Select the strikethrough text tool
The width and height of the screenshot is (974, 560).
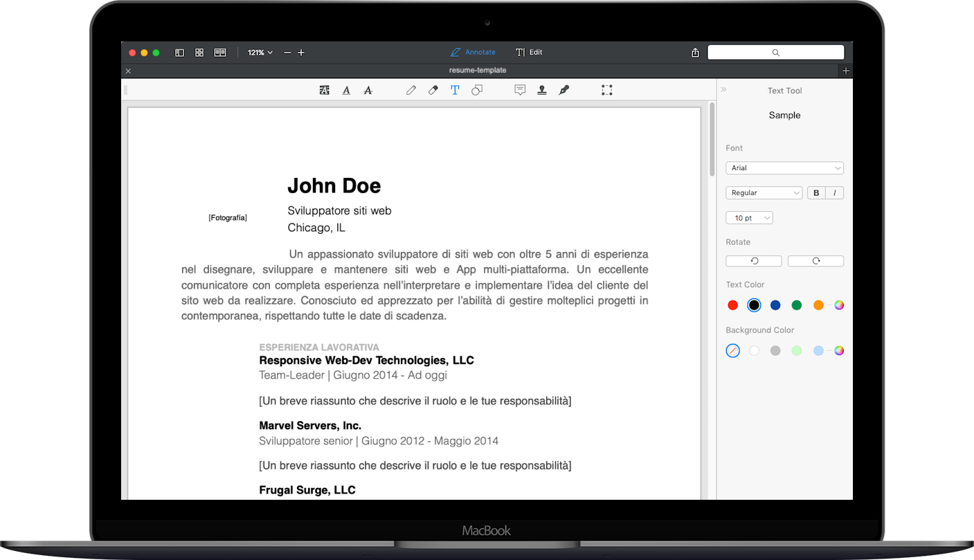click(x=368, y=90)
